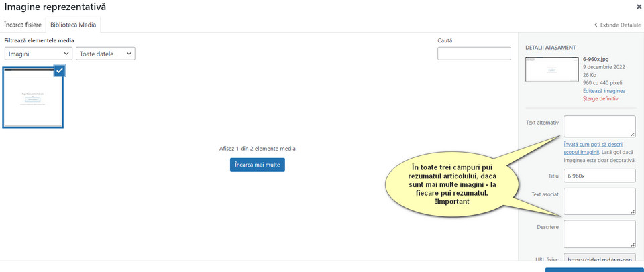Click the Titlu field containing 6 960x
Screen dimensions: 644x272
(599, 176)
